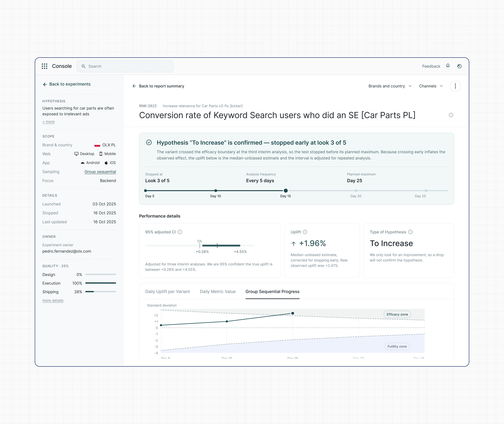Switch to Daily Uplift per Variant tab
The height and width of the screenshot is (424, 504).
tap(168, 292)
